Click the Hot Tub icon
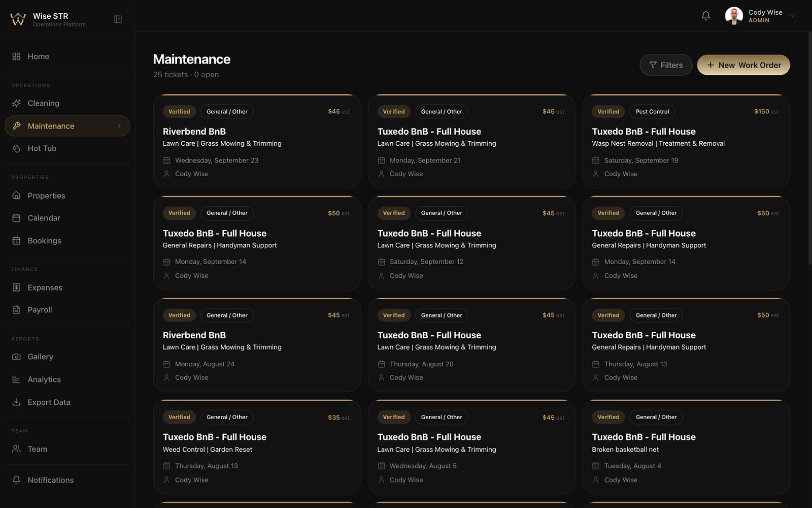812x508 pixels. coord(16,148)
